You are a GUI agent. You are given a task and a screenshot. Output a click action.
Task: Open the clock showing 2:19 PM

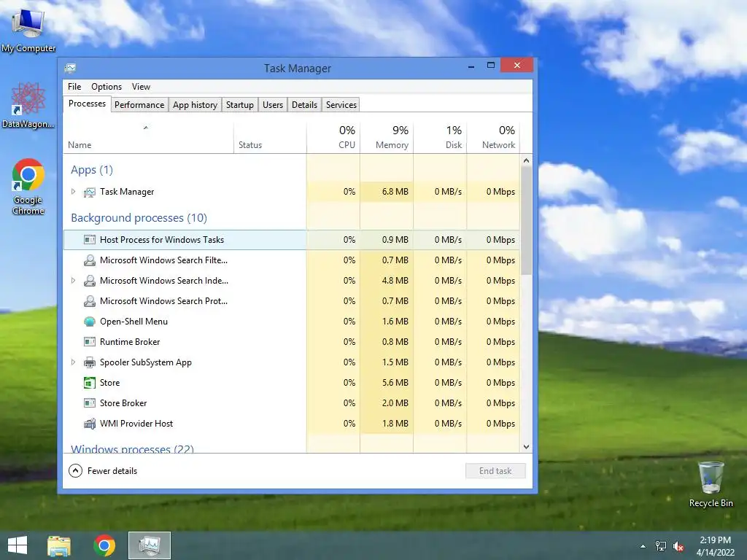(x=715, y=546)
